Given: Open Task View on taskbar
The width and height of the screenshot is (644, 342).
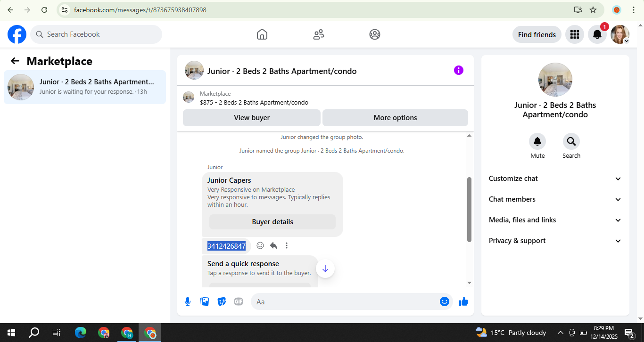Looking at the screenshot, I should click(x=56, y=333).
